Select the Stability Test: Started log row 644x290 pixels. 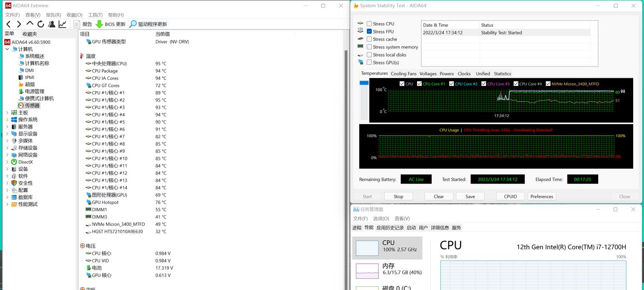tap(506, 33)
